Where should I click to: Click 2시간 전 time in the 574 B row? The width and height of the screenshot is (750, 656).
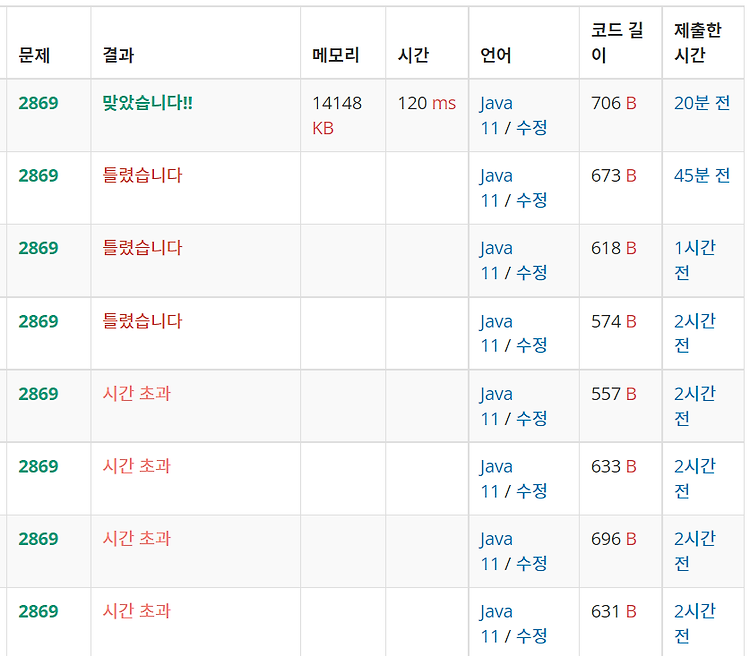pos(695,333)
